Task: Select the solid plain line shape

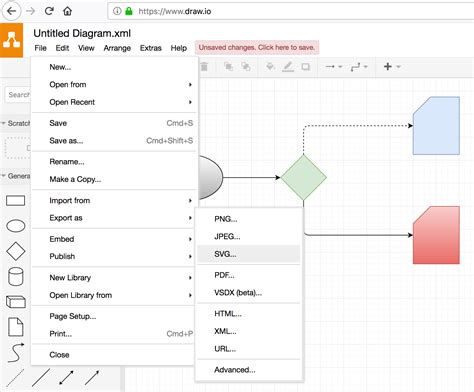Action: (41, 378)
